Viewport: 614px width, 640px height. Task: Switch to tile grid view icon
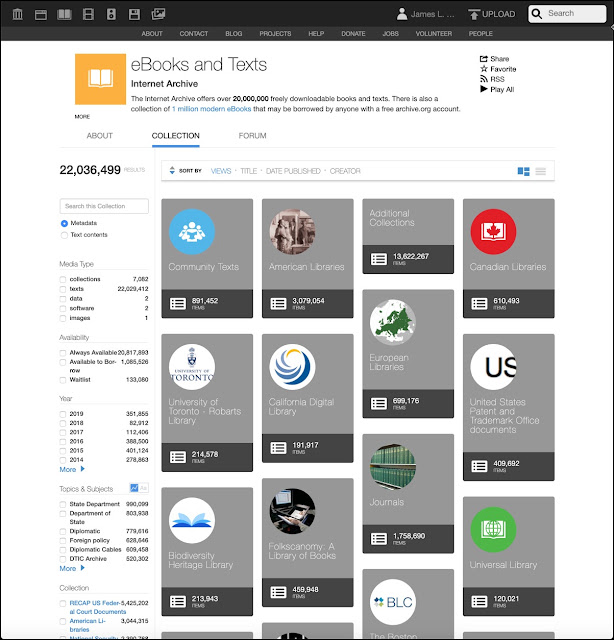coord(523,171)
